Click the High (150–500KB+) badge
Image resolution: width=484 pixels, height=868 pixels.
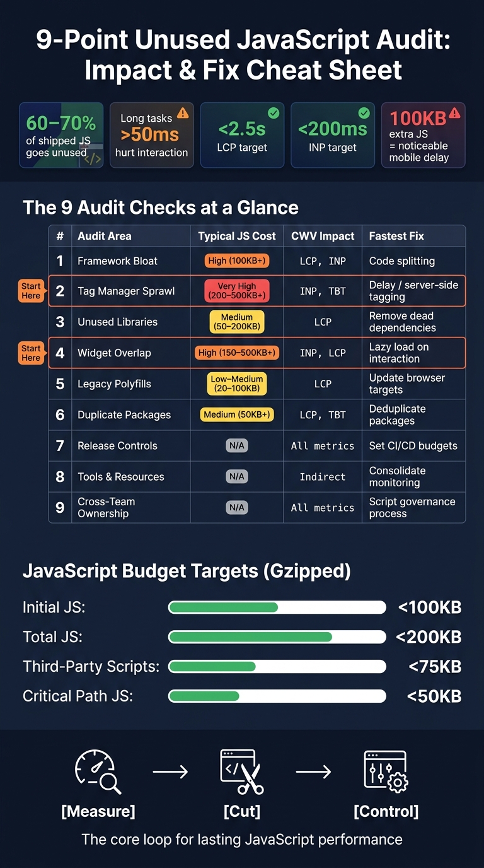tap(237, 353)
